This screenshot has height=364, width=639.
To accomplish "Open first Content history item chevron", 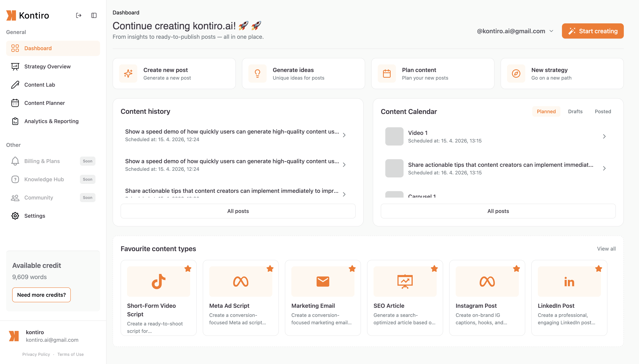I will click(x=344, y=135).
